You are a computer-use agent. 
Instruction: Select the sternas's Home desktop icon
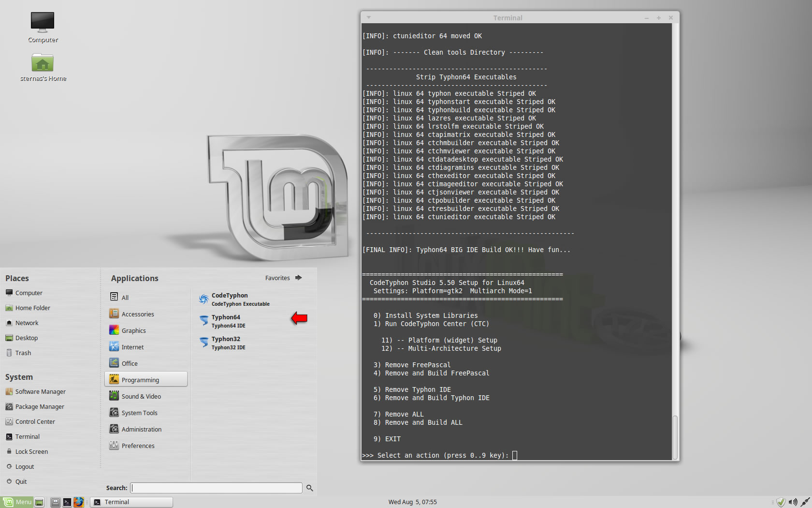click(43, 67)
